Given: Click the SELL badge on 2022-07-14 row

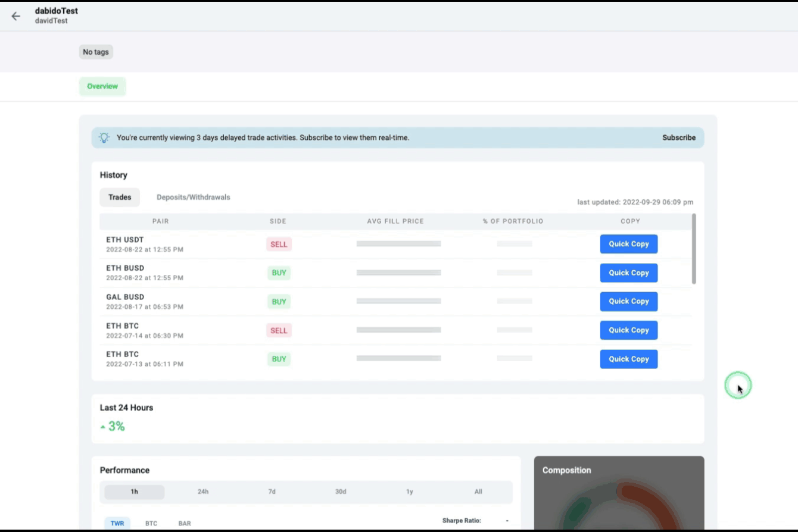Looking at the screenshot, I should tap(279, 330).
